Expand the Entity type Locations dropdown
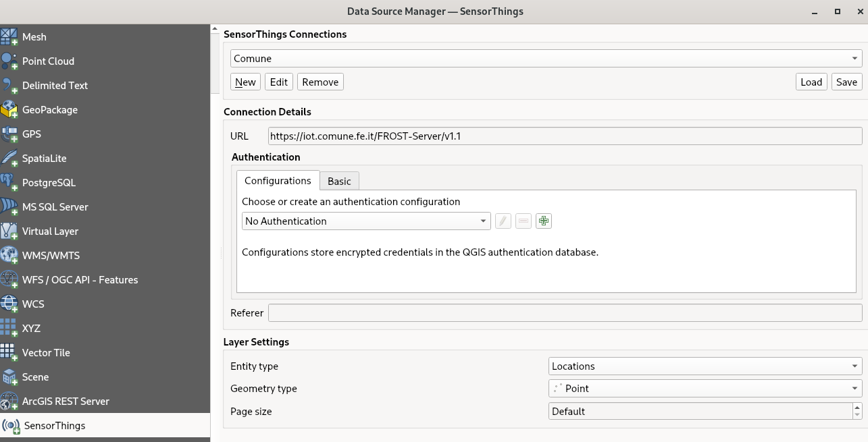 coord(705,366)
